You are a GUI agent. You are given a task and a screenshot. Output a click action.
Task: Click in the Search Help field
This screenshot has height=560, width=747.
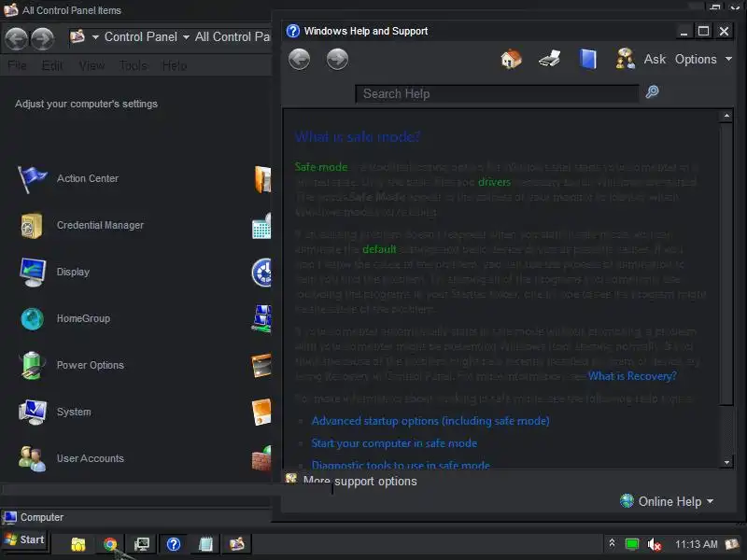[x=497, y=94]
